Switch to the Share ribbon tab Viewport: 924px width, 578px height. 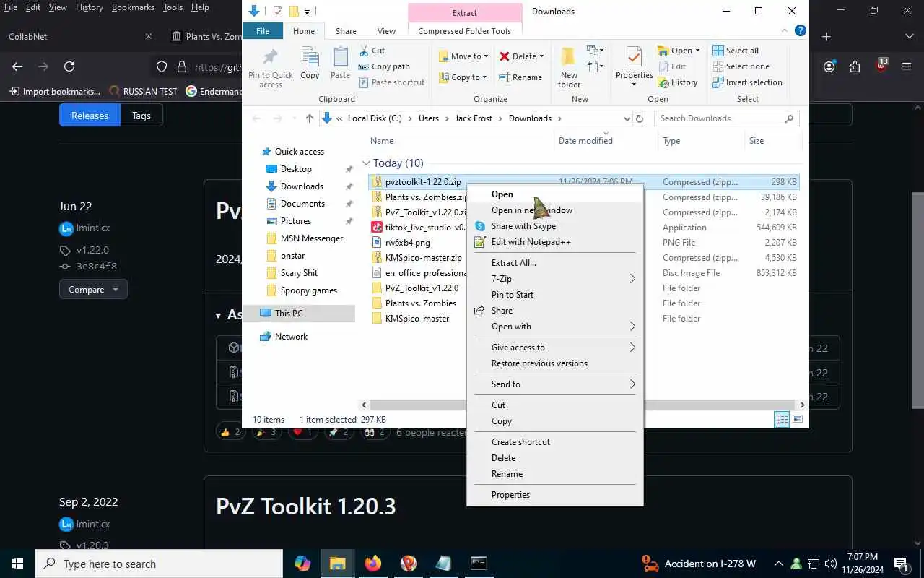tap(346, 31)
